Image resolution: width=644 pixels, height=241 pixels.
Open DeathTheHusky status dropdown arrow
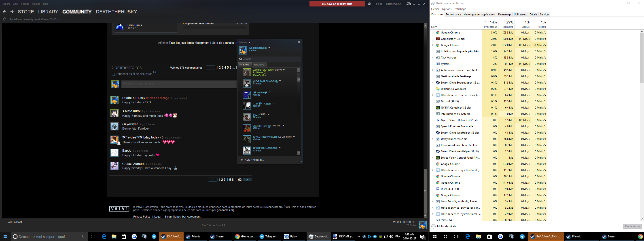point(269,48)
